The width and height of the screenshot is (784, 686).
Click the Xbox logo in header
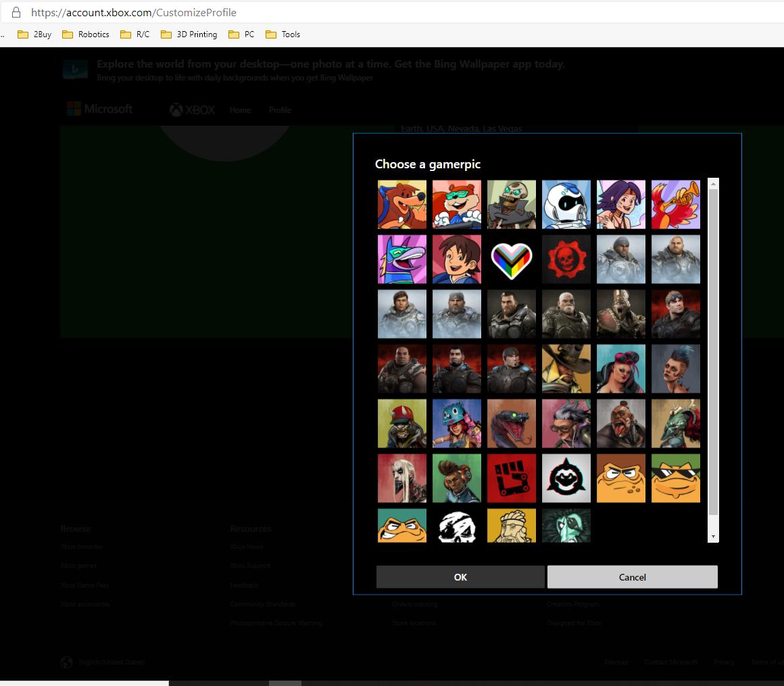[x=192, y=110]
